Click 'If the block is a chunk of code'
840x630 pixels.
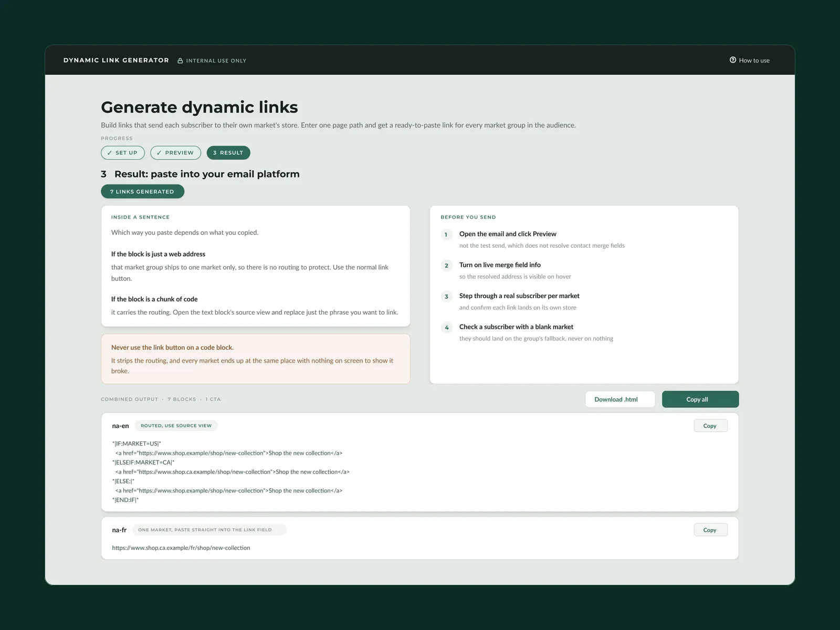[154, 299]
